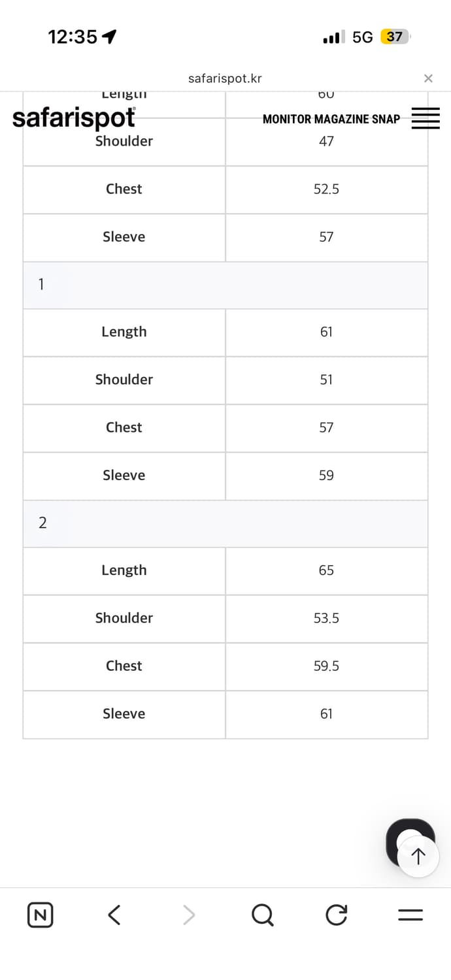The width and height of the screenshot is (451, 980).
Task: Tap the Shoulder value 53.5 cell
Action: (x=326, y=618)
